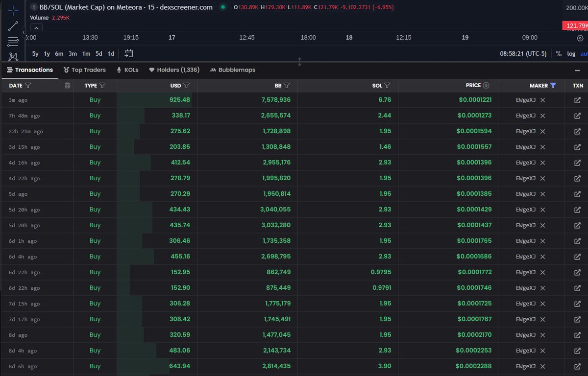
Task: Toggle log scale on chart
Action: (x=571, y=54)
